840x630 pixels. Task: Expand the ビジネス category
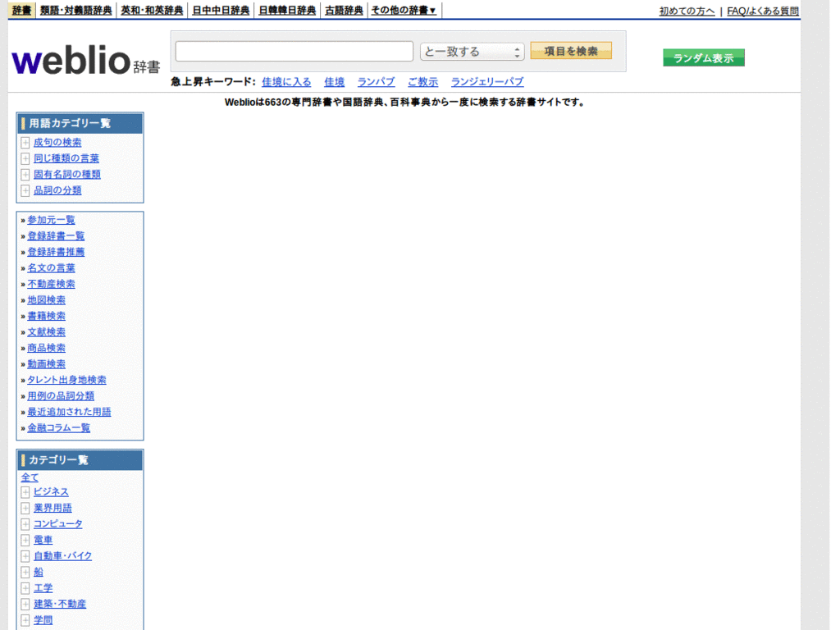point(25,491)
